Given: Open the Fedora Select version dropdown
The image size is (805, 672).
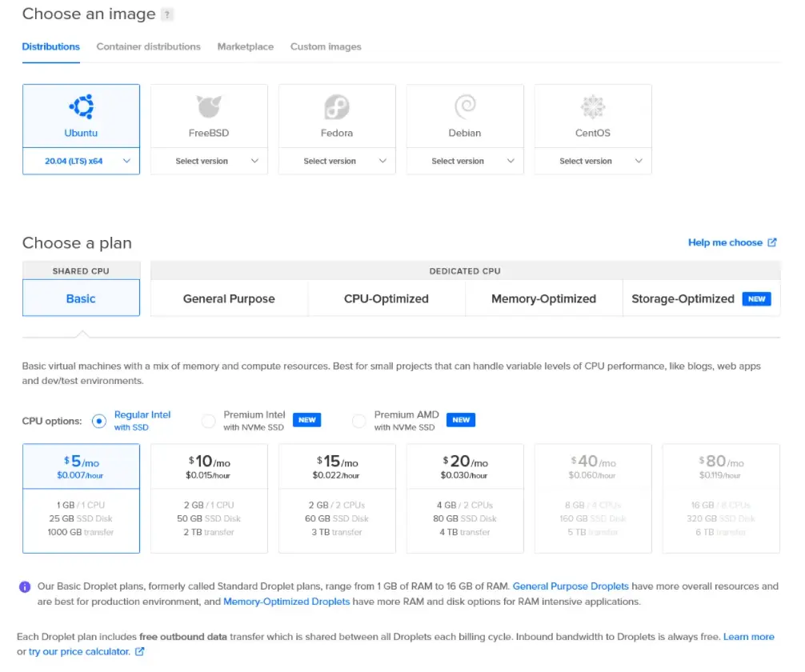Looking at the screenshot, I should [337, 161].
